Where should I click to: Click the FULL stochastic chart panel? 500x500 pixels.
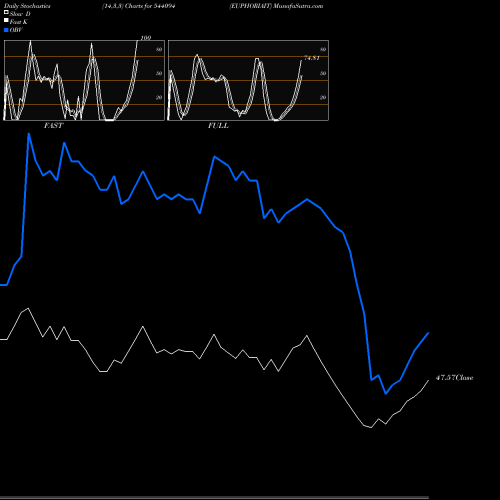coord(248,80)
